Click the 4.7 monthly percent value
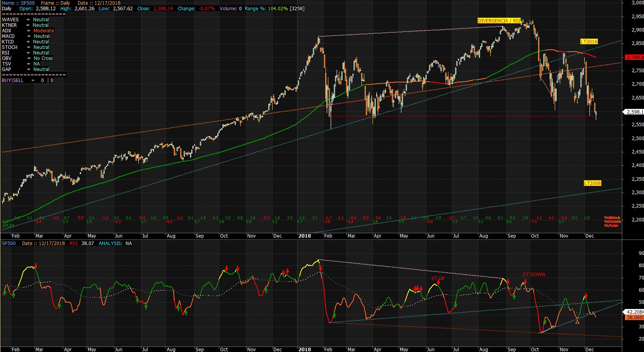644x352 pixels. [x=299, y=222]
